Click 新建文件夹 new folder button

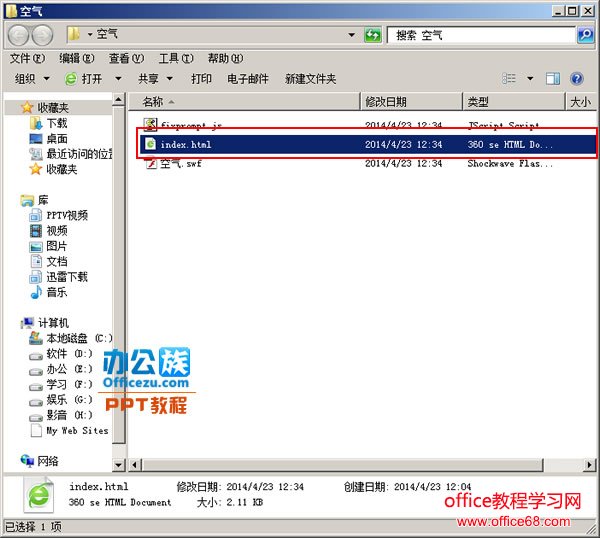click(310, 79)
